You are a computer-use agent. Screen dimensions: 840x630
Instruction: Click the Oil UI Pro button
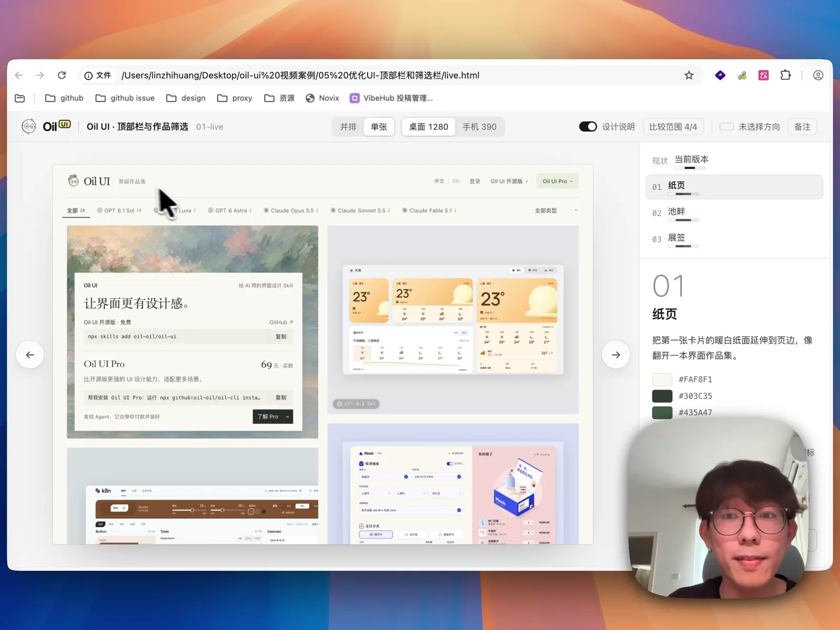tap(558, 181)
